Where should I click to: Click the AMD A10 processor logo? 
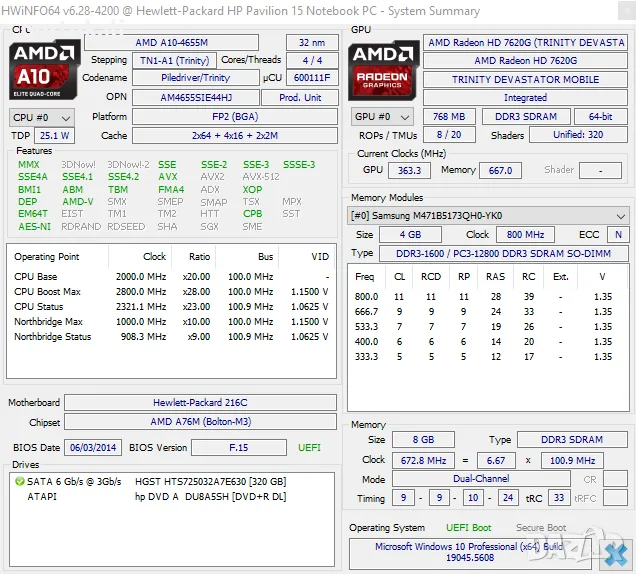click(43, 68)
